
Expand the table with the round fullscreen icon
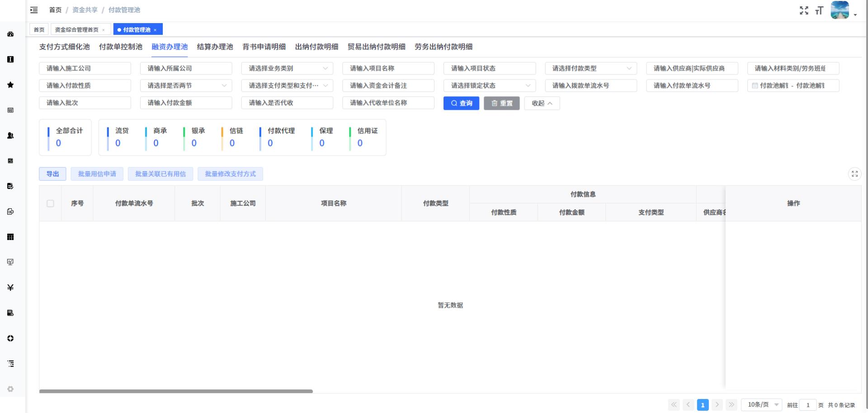click(854, 174)
